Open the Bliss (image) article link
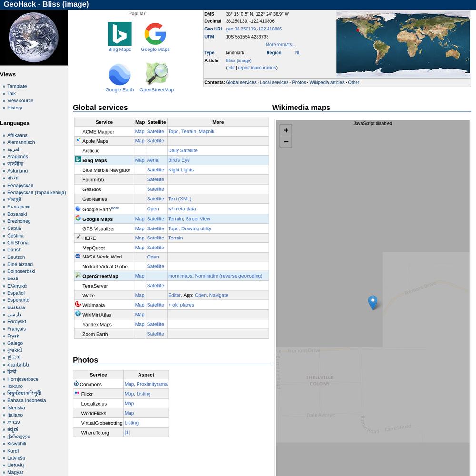Screen dimensions: 476x476 (x=238, y=61)
